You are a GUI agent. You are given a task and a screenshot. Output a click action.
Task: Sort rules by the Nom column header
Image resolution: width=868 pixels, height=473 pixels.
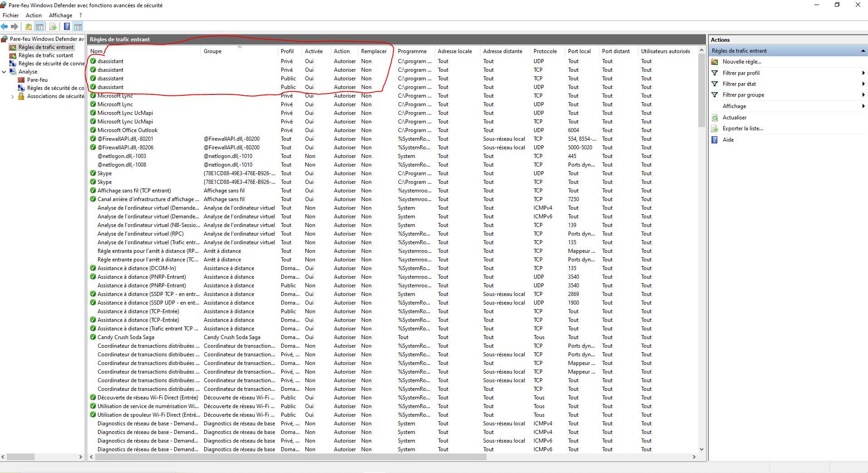[x=144, y=51]
